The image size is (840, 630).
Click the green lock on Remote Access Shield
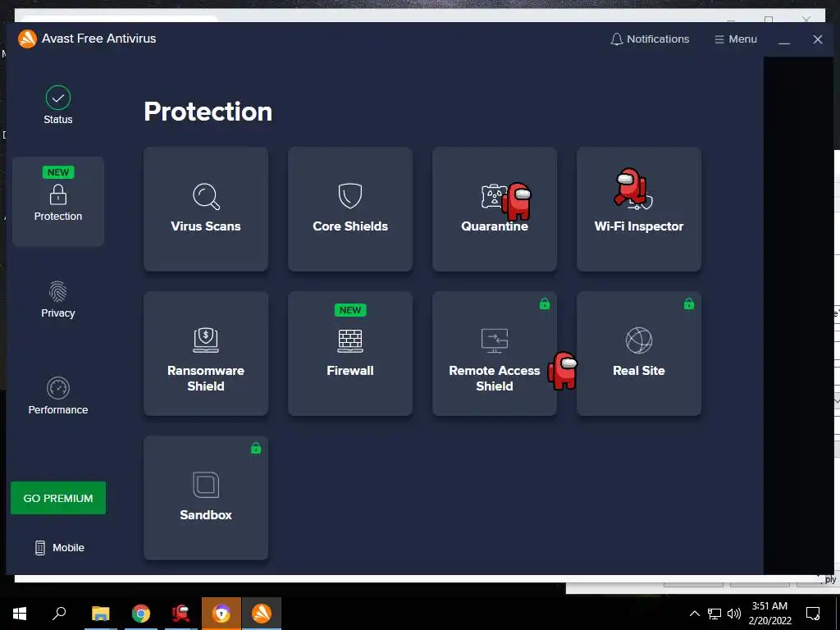pyautogui.click(x=545, y=304)
